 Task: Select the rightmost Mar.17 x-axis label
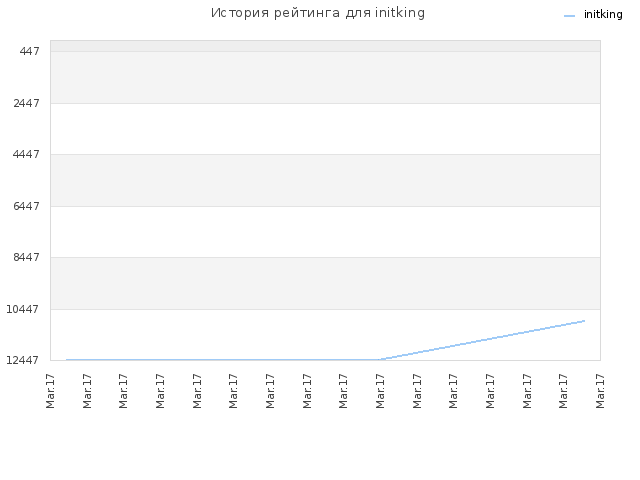[600, 391]
